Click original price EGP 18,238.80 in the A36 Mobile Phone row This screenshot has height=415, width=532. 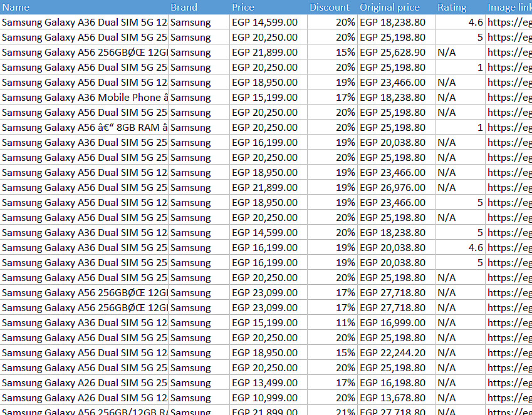396,98
